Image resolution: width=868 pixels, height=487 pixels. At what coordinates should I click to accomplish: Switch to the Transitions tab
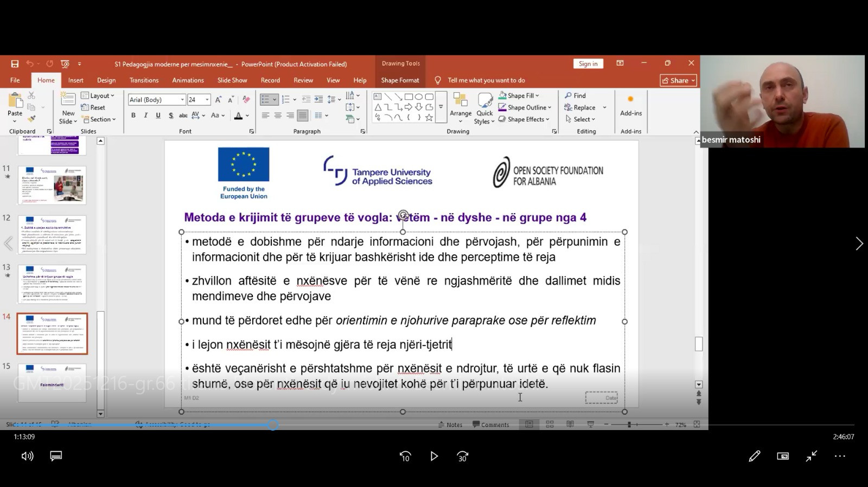[x=144, y=80]
